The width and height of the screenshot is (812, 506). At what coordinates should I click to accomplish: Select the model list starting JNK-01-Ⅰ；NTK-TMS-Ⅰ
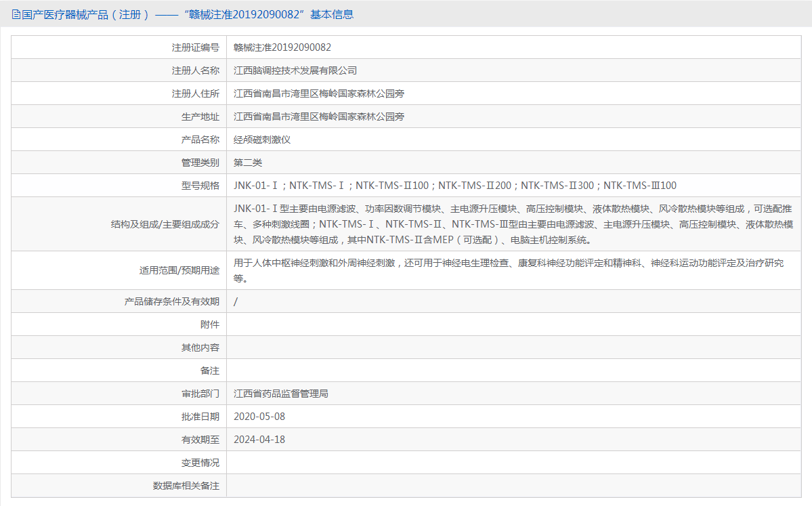coord(454,186)
